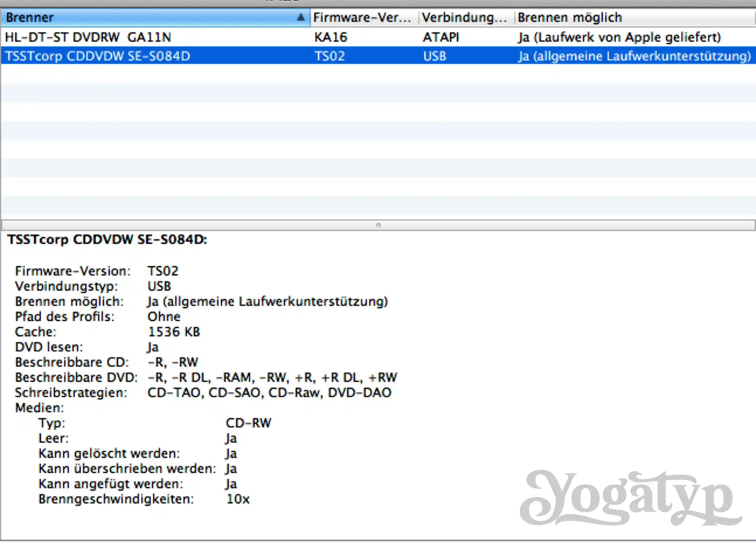Click the Verbindungstyp: label in details

pyautogui.click(x=67, y=286)
